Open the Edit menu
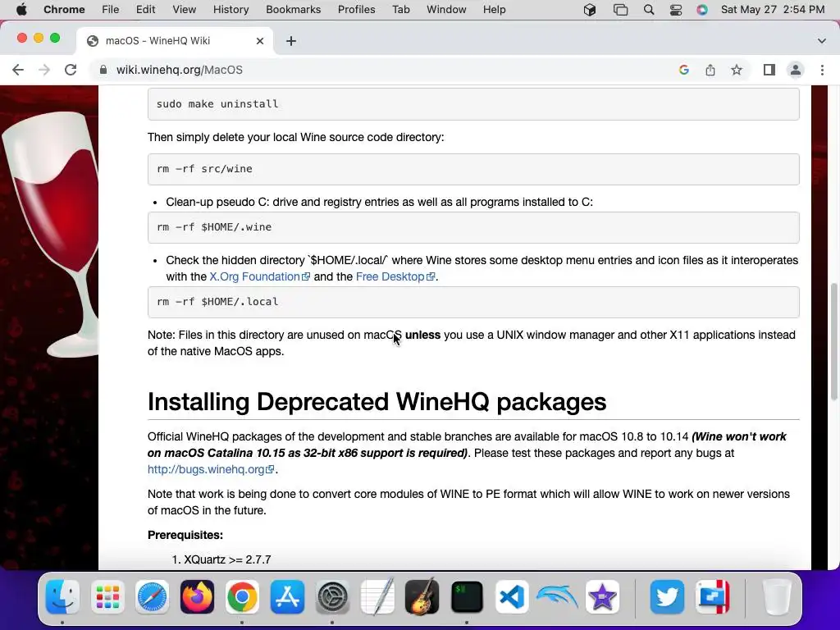 [145, 10]
